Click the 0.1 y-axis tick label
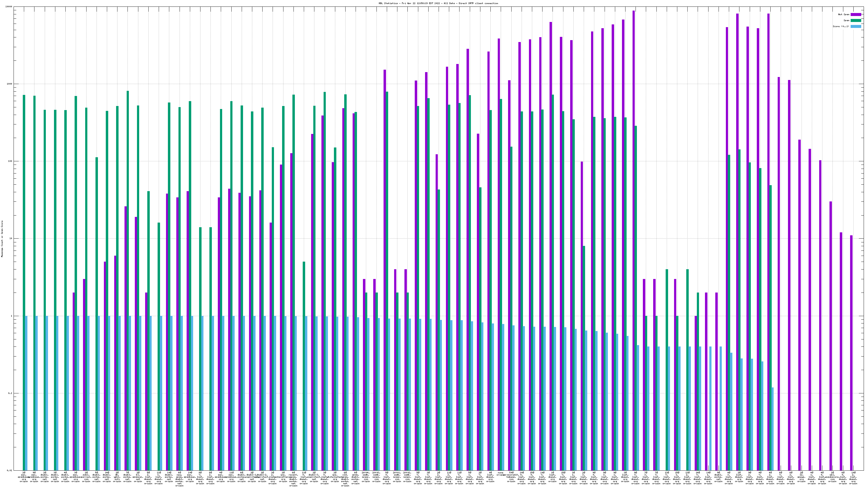Viewport: 868px width, 488px height. coord(11,393)
